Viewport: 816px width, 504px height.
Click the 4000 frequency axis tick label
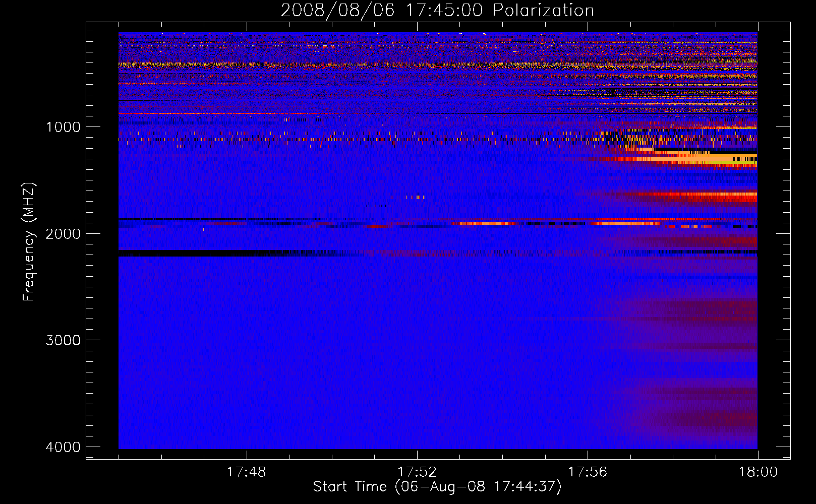[63, 447]
